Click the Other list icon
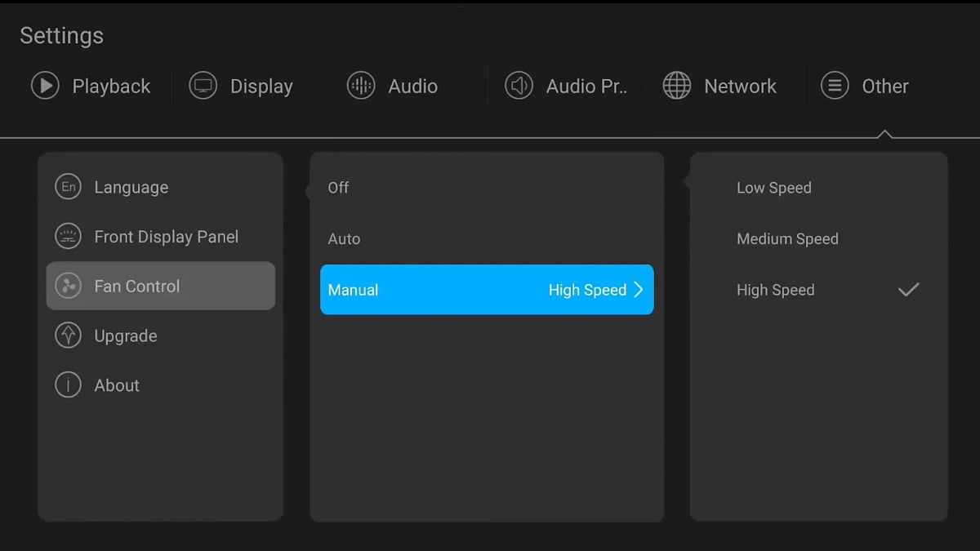Screen dimensions: 980x551 pyautogui.click(x=835, y=86)
